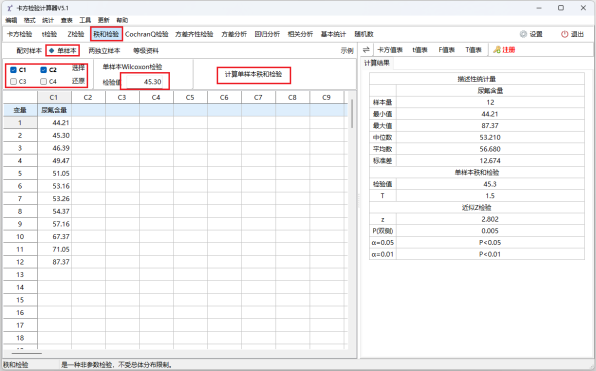Open settings via the gear icon
The height and width of the screenshot is (371, 596).
[x=523, y=34]
